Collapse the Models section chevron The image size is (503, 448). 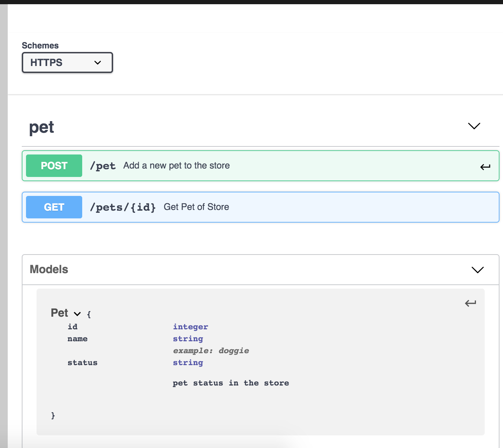pos(477,270)
